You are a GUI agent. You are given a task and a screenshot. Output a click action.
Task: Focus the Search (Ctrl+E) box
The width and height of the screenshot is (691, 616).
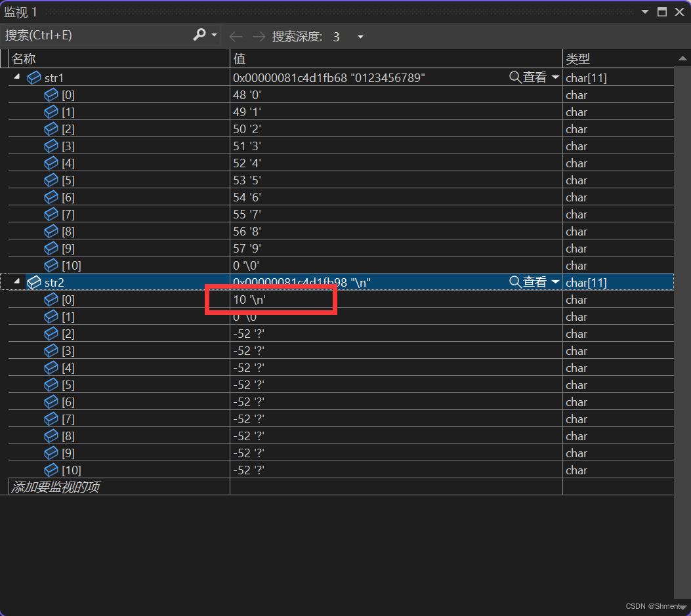pos(97,35)
